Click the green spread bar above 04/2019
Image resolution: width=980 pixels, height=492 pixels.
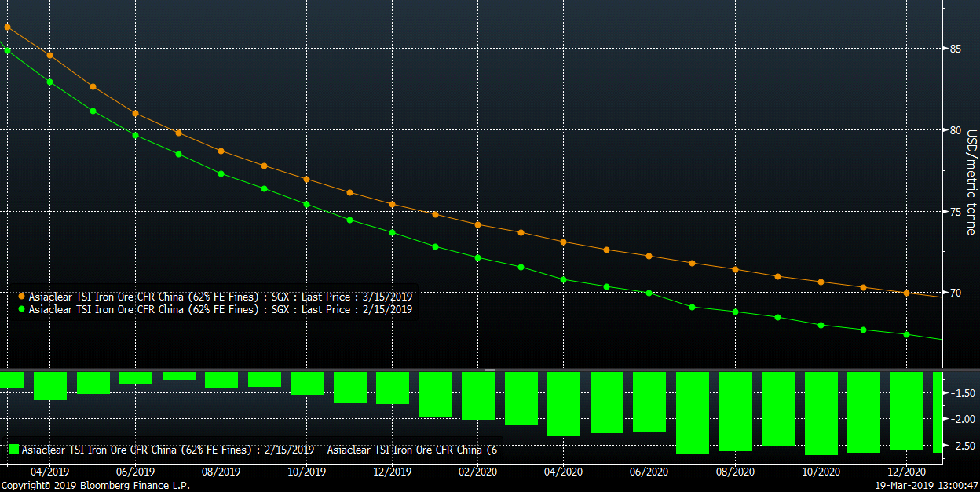click(x=49, y=385)
